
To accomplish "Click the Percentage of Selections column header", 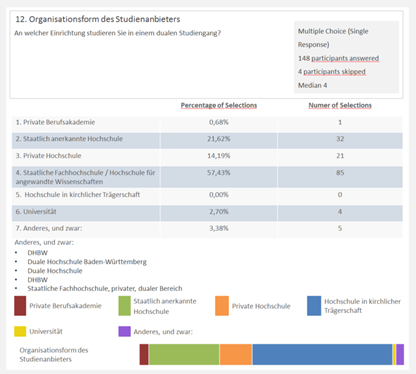I will (x=219, y=105).
